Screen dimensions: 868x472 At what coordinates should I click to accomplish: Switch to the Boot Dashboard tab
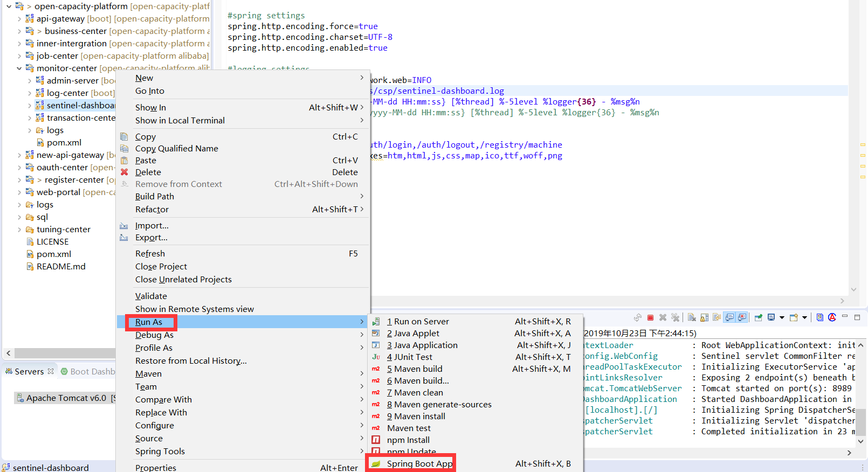[x=88, y=371]
